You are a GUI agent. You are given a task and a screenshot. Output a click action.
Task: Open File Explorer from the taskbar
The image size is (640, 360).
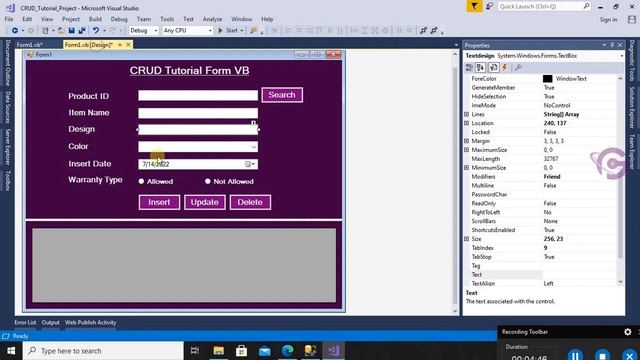[219, 351]
